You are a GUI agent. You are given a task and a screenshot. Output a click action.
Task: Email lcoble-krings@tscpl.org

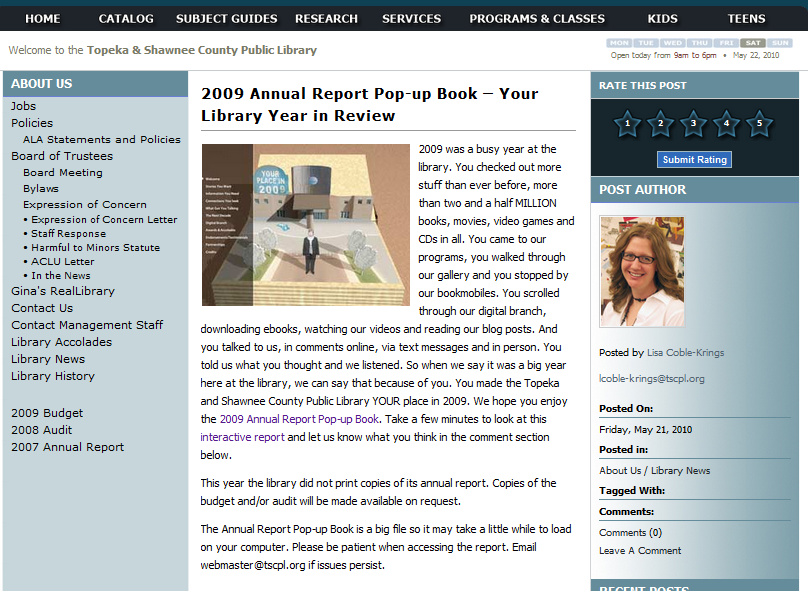click(x=652, y=379)
